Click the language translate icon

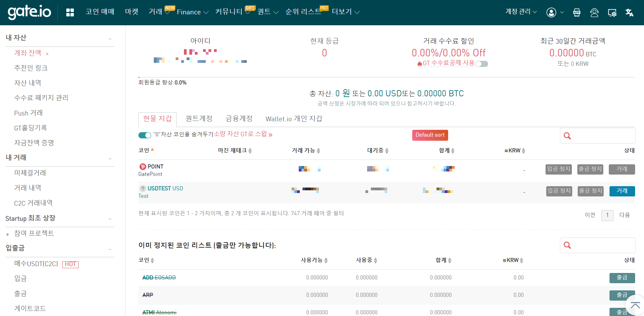(629, 13)
